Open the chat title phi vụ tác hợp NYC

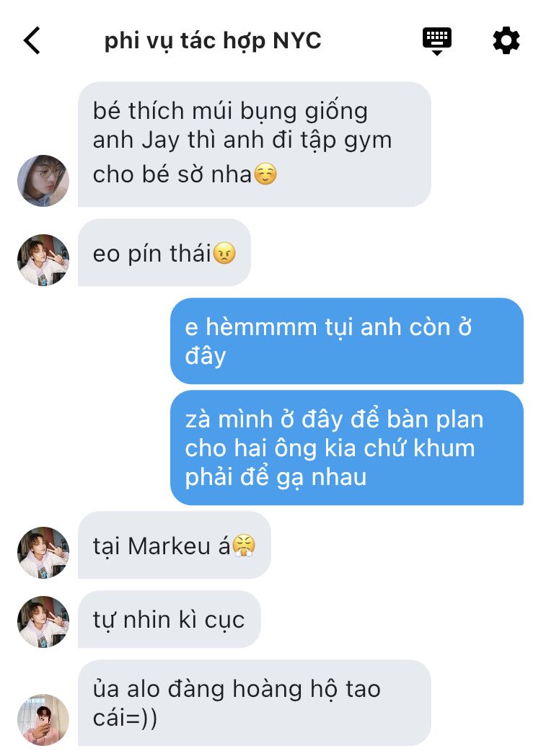[x=213, y=40]
